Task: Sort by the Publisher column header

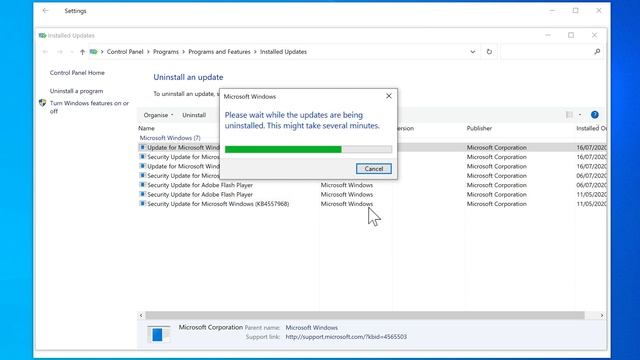Action: point(479,128)
